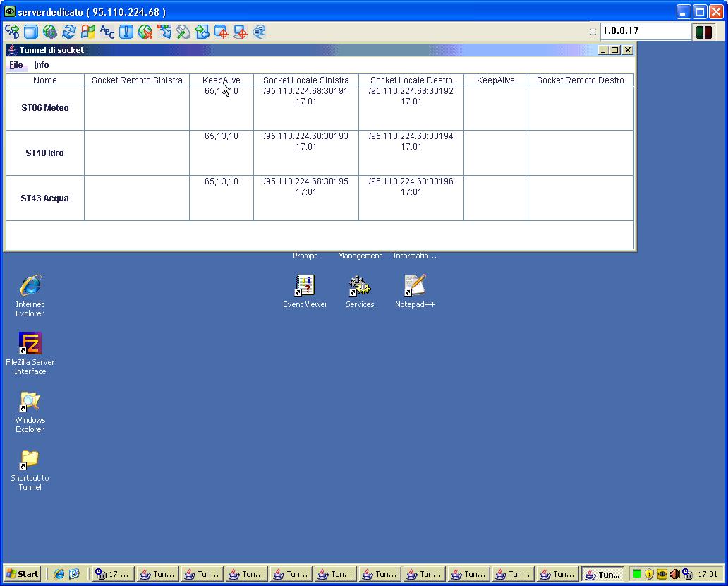728x586 pixels.
Task: Click the ABC text toolbar icon
Action: point(107,32)
